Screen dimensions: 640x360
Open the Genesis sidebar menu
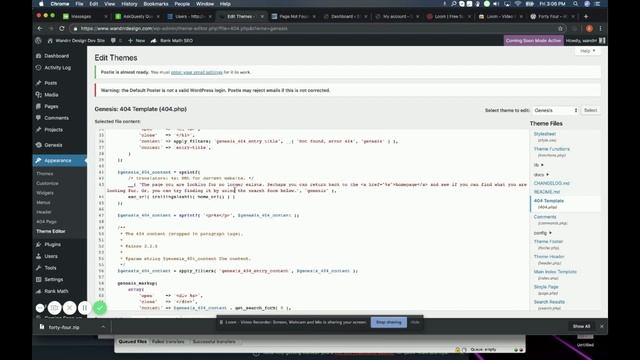[53, 145]
